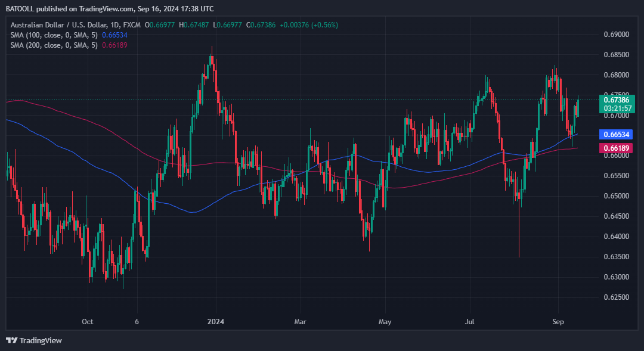Click the blue 0.66534 price axis label

[616, 134]
